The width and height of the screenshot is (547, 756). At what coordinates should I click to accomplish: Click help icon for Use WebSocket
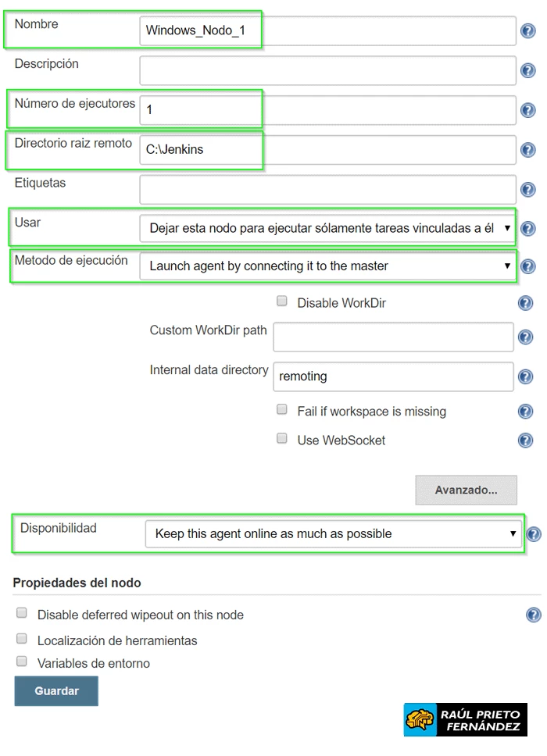tap(525, 440)
